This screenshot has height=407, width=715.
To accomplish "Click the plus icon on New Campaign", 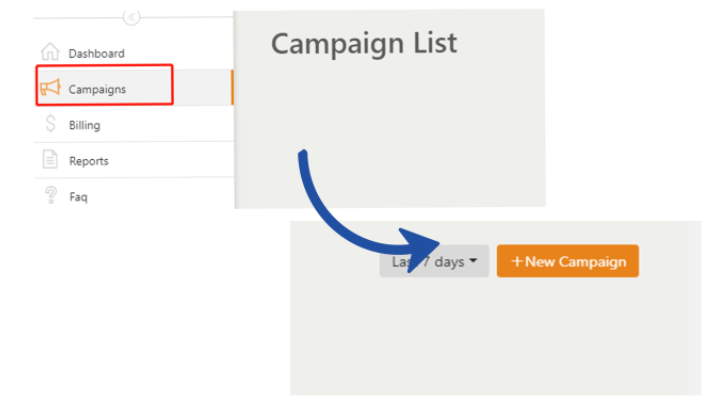I will click(x=517, y=262).
